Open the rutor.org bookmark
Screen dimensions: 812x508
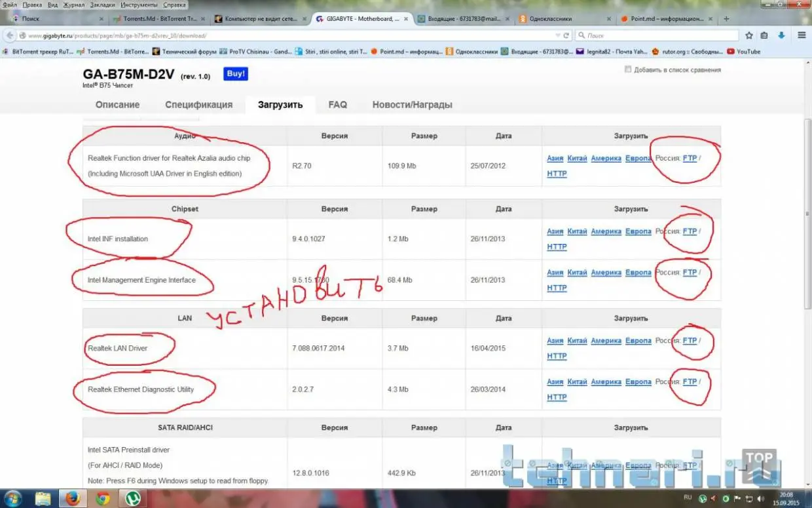687,51
